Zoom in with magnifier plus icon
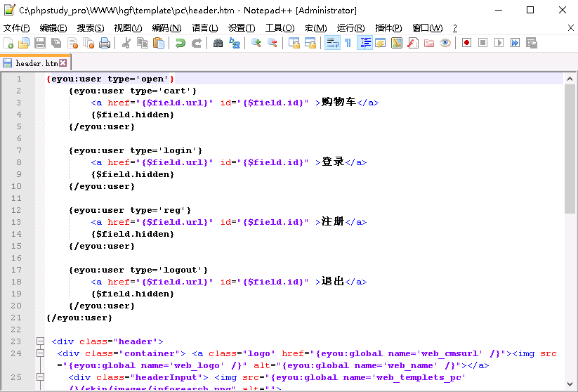Screen dimensions: 578x392 pyautogui.click(x=256, y=43)
